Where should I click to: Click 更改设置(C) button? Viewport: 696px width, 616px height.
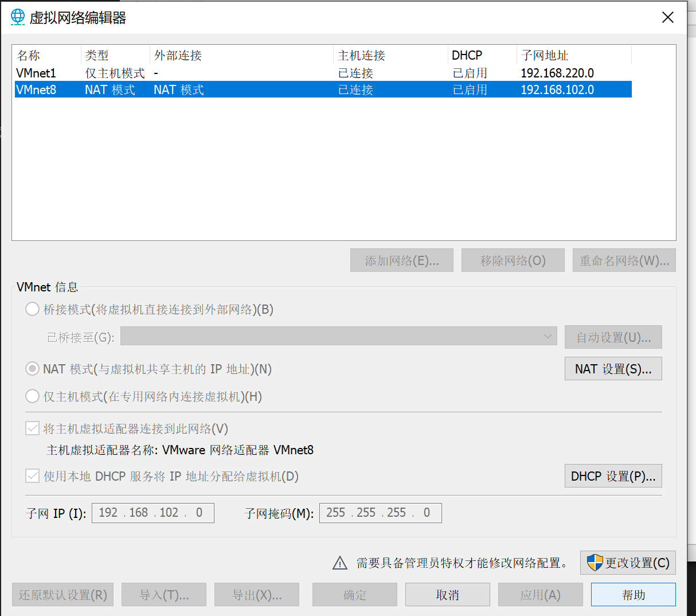628,563
